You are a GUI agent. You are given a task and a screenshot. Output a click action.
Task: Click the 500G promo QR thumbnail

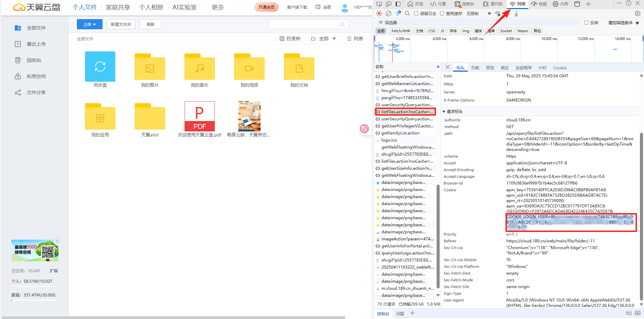pos(35,250)
